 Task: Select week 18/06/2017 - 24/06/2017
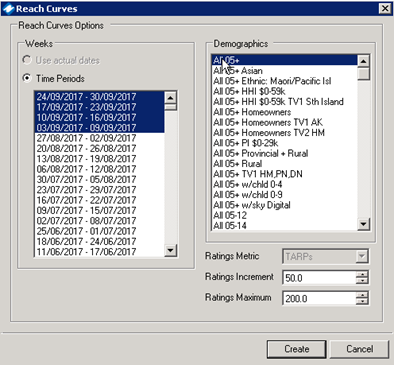pos(99,241)
